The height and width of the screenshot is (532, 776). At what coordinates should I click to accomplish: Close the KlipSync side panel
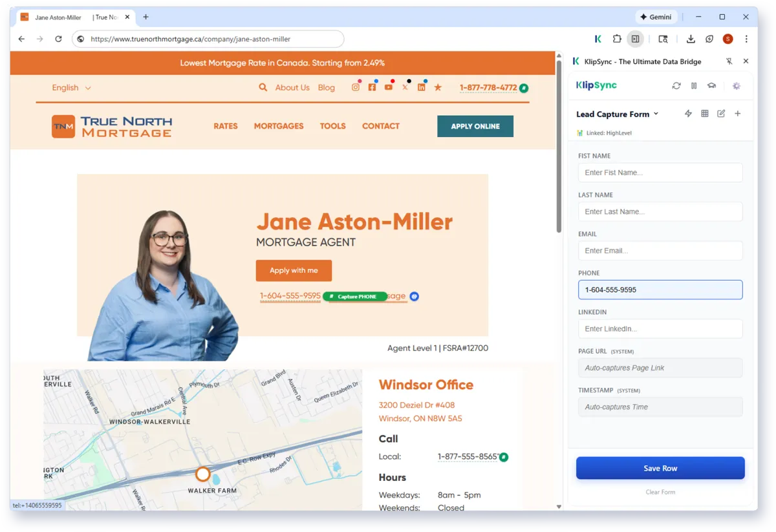click(x=746, y=61)
